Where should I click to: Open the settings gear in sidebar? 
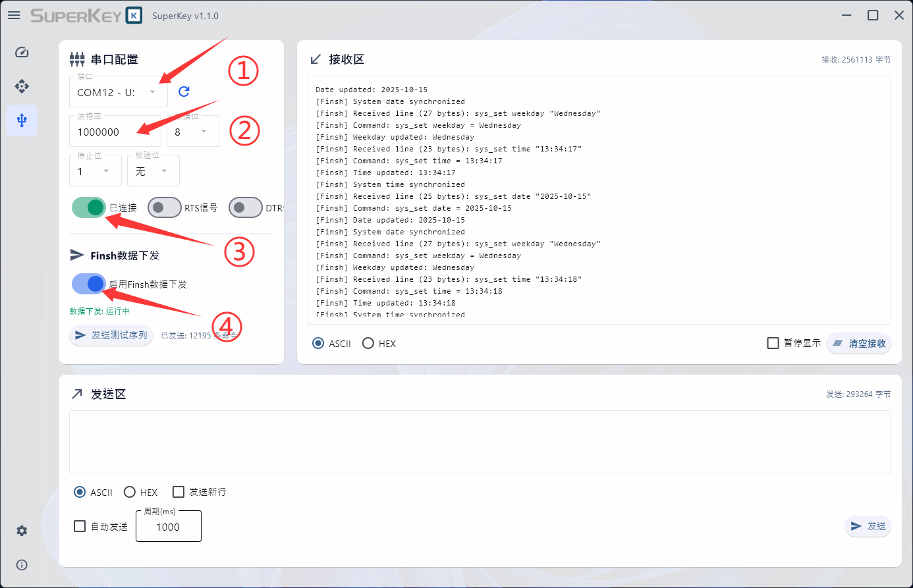(22, 531)
